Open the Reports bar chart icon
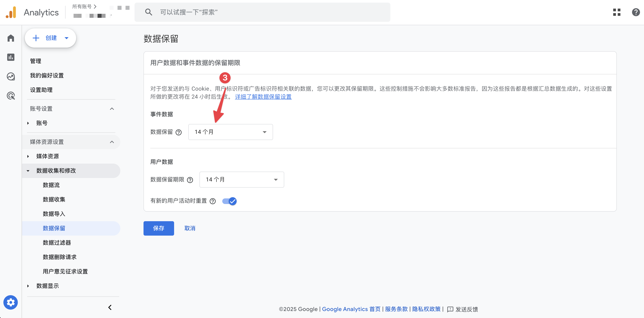Screen dimensions: 644x318 (11, 57)
